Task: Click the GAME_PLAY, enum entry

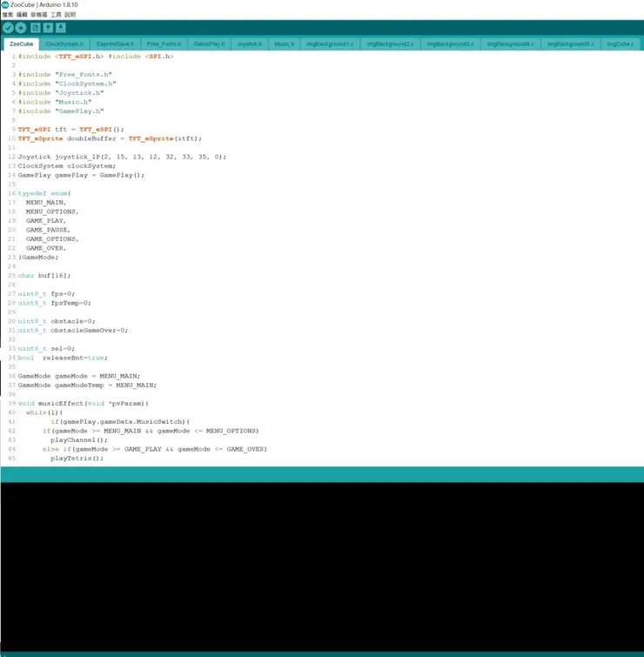Action: [x=46, y=221]
